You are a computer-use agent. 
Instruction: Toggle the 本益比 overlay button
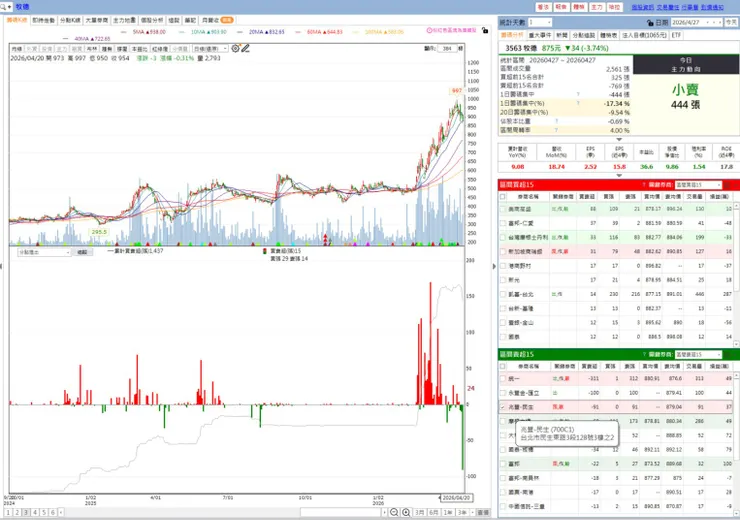139,49
